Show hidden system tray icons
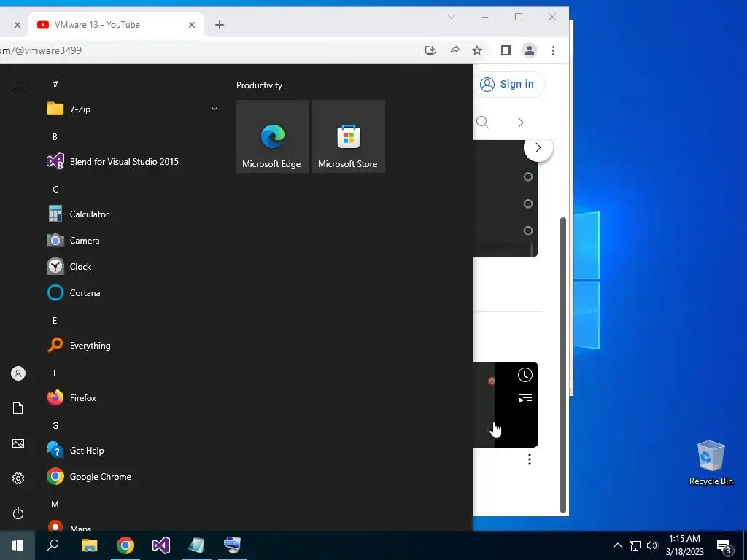The width and height of the screenshot is (747, 560). [617, 545]
